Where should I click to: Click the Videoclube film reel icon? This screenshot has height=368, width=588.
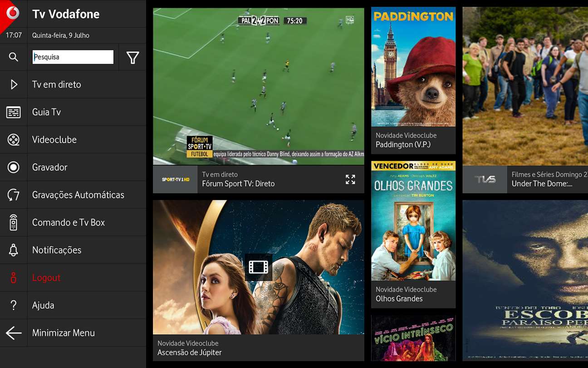[x=14, y=140]
